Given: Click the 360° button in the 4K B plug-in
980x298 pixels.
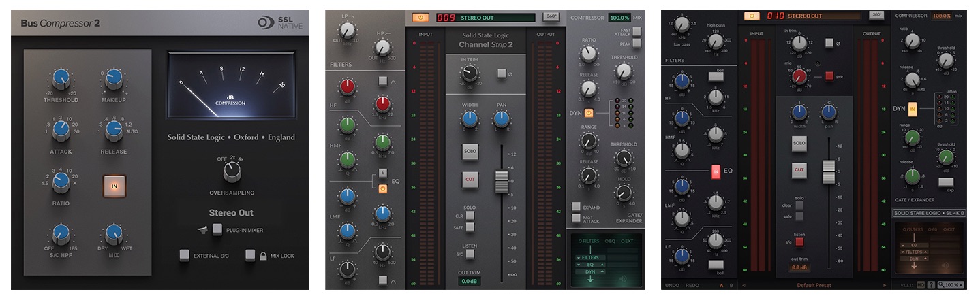Looking at the screenshot, I should [x=877, y=15].
